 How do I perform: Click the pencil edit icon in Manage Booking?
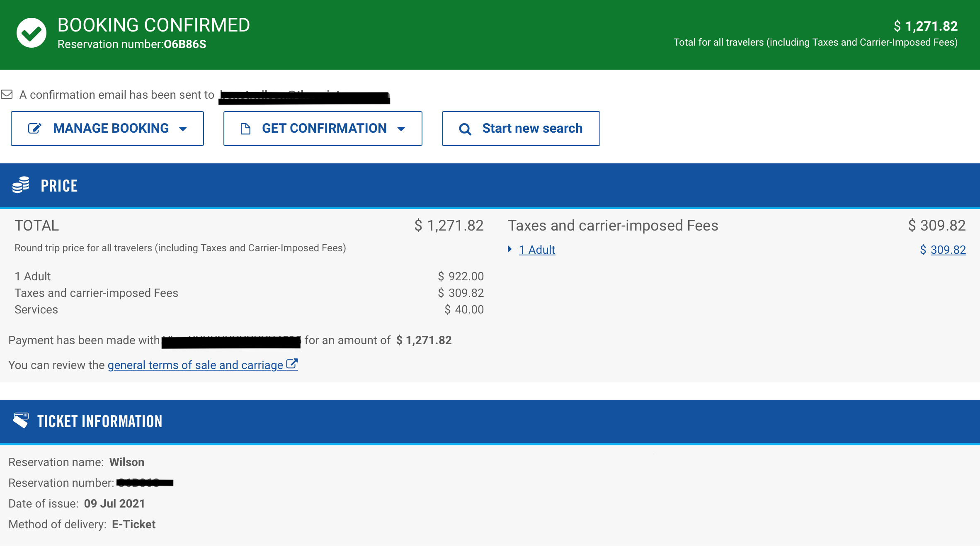34,129
